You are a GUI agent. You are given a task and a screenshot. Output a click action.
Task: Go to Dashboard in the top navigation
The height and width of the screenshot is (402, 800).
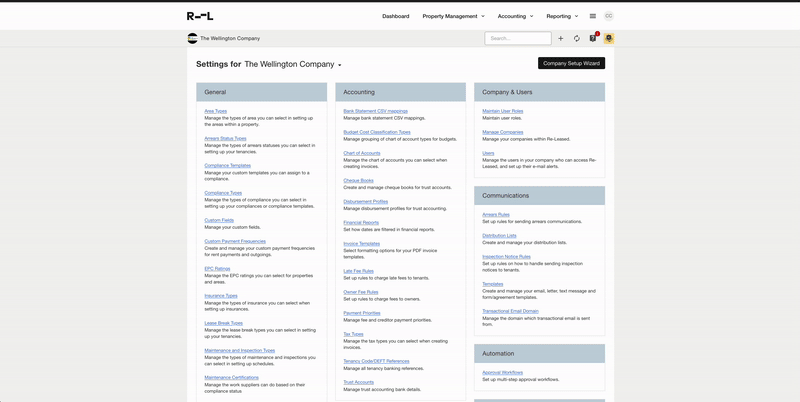[395, 16]
